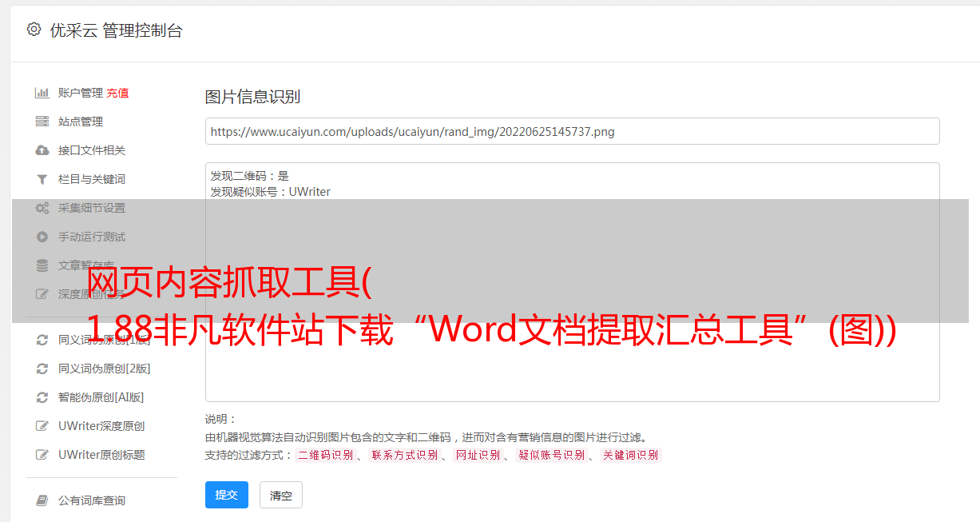Click the book icon for 公有词库查询
This screenshot has height=522, width=980.
pos(42,500)
